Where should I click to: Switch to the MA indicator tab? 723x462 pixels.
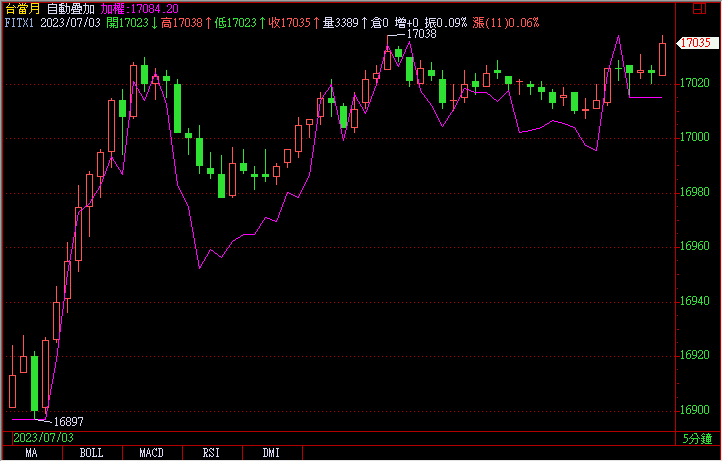[x=32, y=453]
